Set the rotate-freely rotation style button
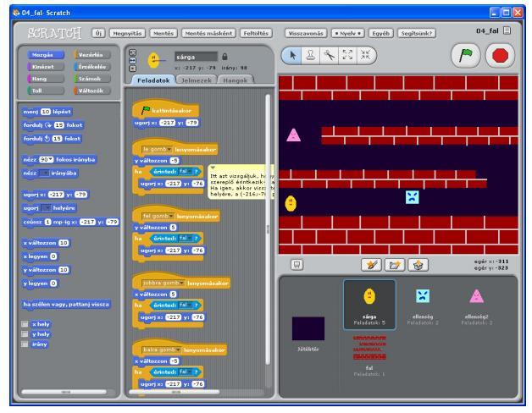Image resolution: width=532 pixels, height=413 pixels. pyautogui.click(x=133, y=53)
